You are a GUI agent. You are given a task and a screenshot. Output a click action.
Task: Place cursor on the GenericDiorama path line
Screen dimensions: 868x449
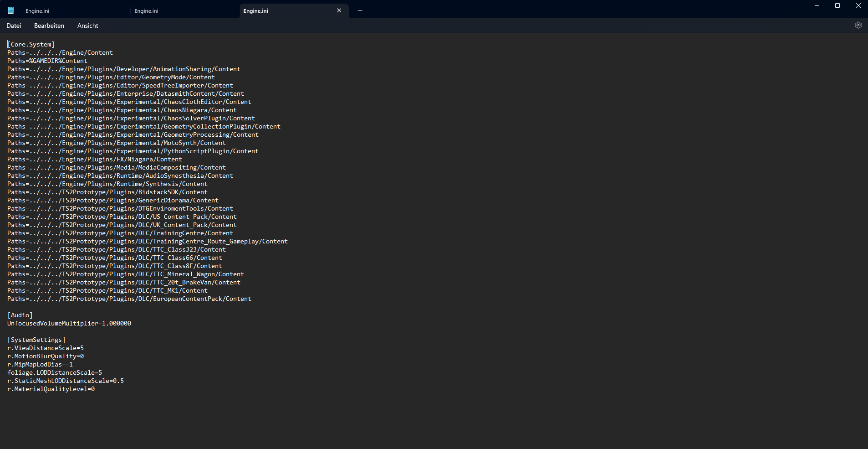(x=113, y=200)
